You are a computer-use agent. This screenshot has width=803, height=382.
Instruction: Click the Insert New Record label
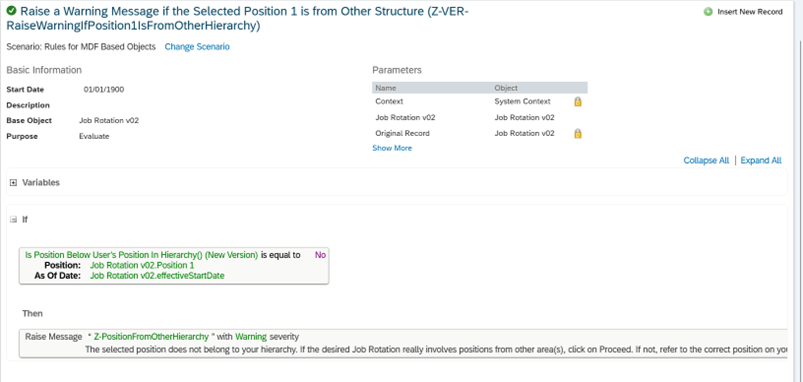(750, 12)
